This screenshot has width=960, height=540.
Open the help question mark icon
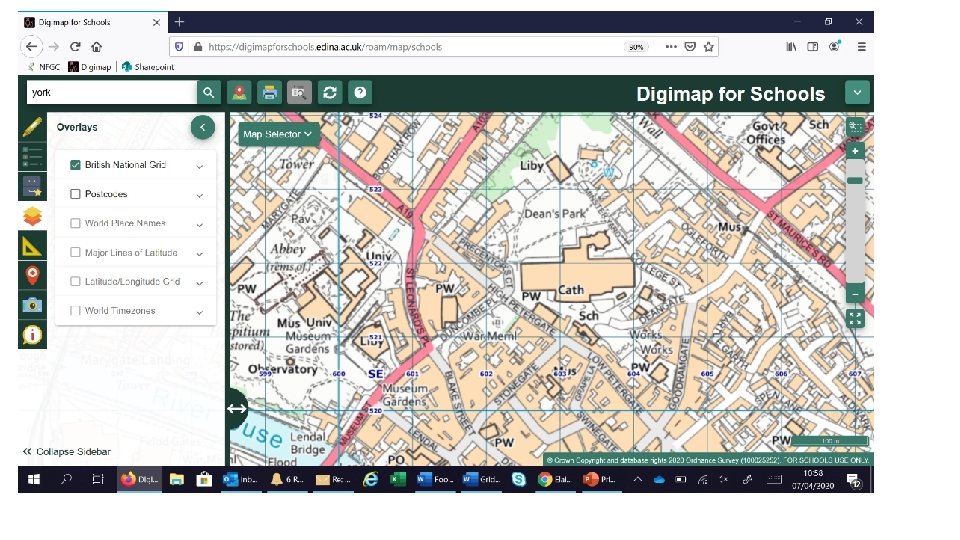click(x=360, y=92)
